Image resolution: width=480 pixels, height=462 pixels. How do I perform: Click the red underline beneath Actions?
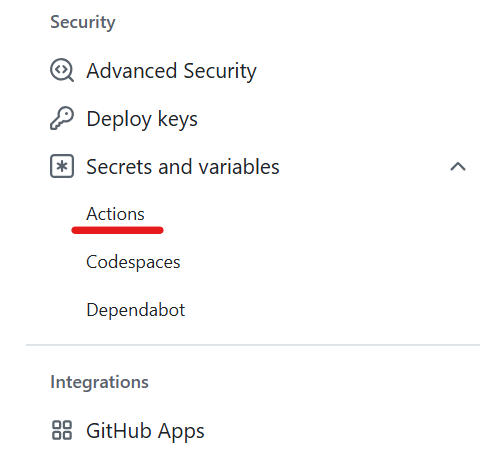click(x=117, y=230)
